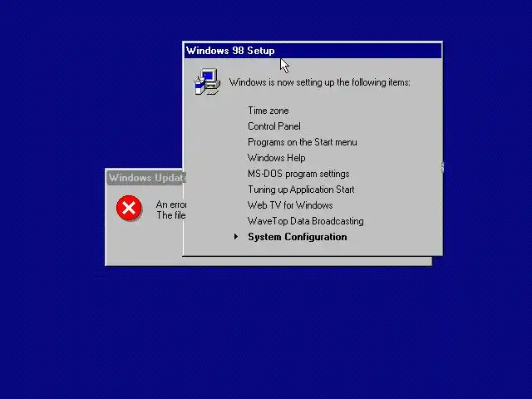Image resolution: width=532 pixels, height=399 pixels.
Task: Click the Windows Update dialog title bar
Action: [x=145, y=178]
